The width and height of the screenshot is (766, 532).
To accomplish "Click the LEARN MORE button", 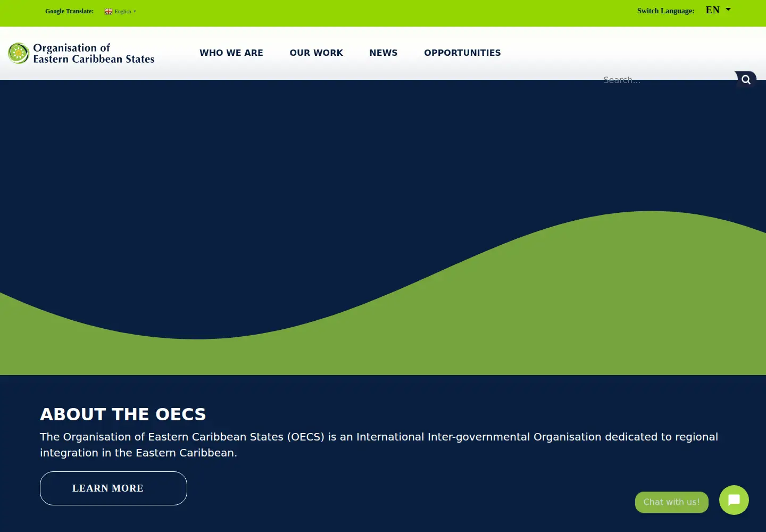I will 113,488.
